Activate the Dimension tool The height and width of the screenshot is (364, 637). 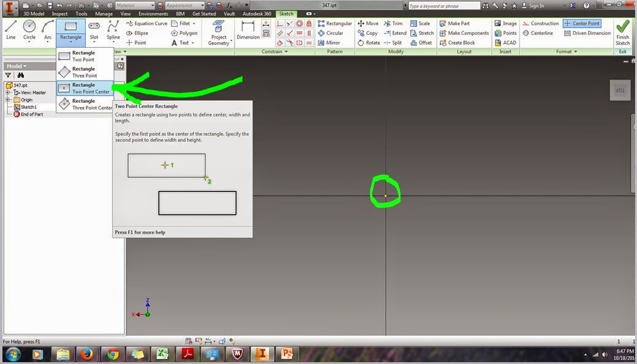pos(248,31)
